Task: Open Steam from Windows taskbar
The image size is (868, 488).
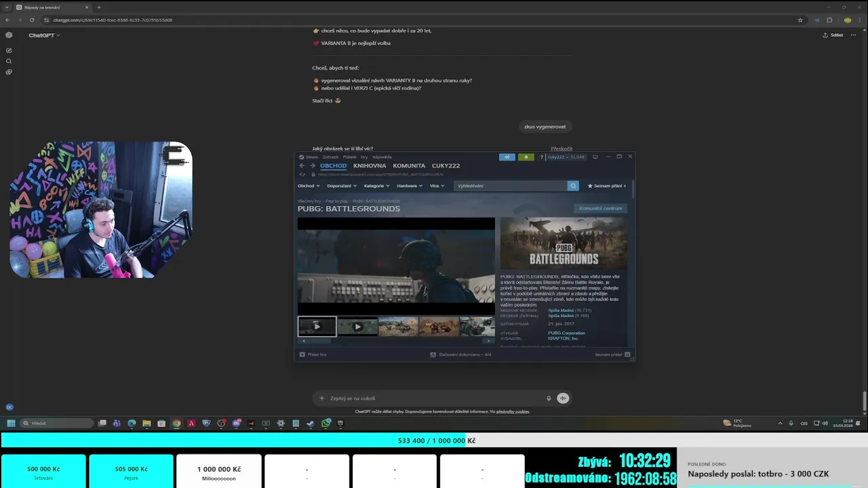Action: pos(311,423)
